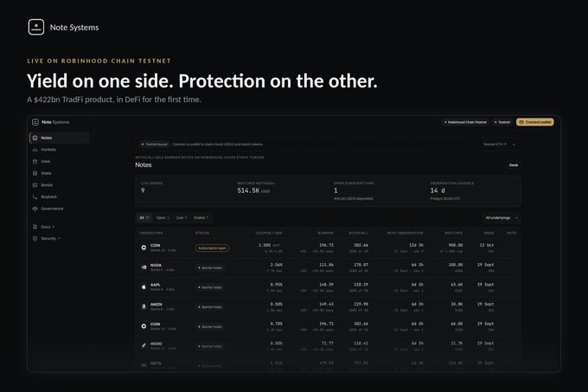Click the Underlying column header
Viewport: 588px width, 392px height.
click(151, 233)
